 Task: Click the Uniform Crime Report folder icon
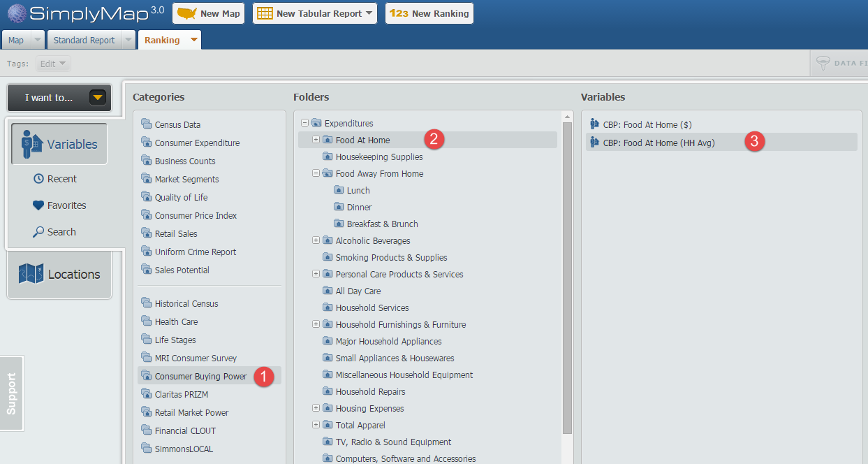coord(146,252)
